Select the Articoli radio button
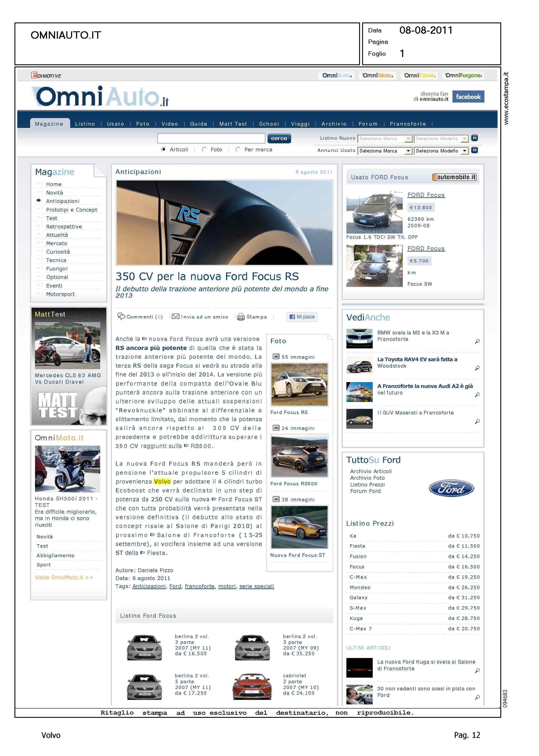The image size is (539, 756). coord(163,150)
